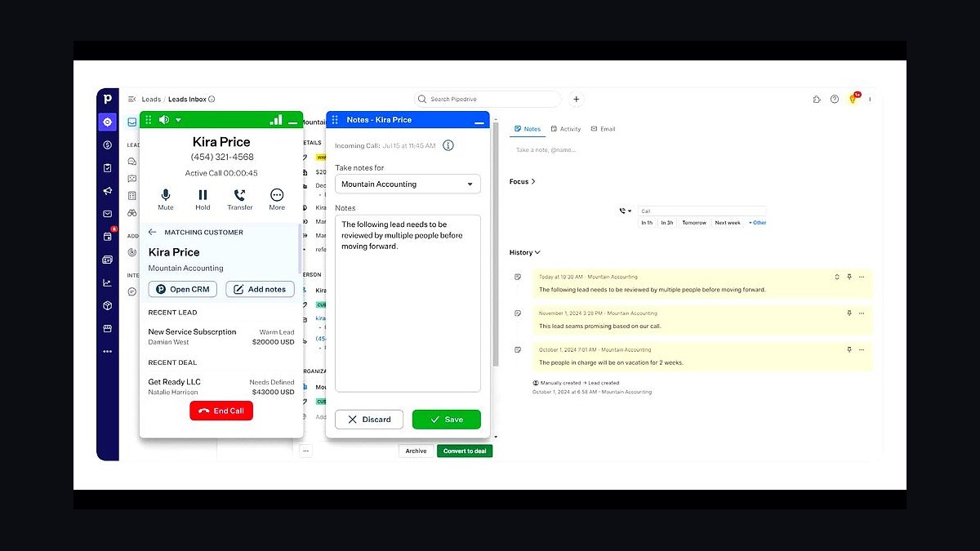
Task: Open the three-dot More menu in the sidebar
Action: (107, 351)
